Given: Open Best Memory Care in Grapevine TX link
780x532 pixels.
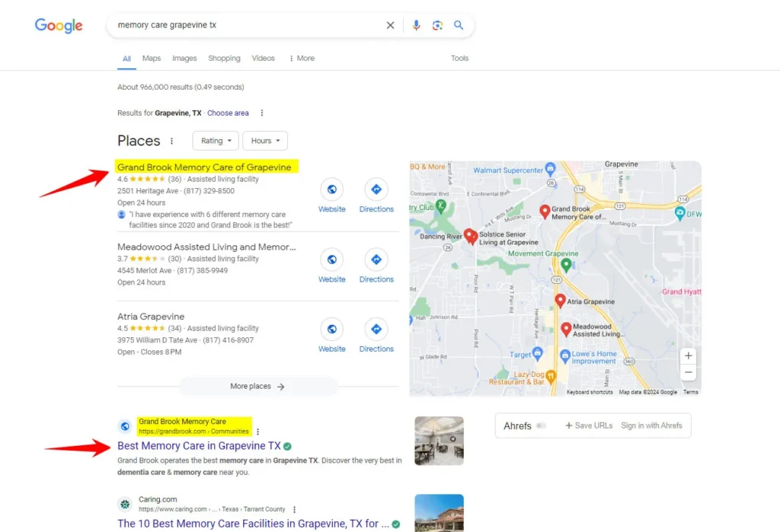Looking at the screenshot, I should [199, 446].
